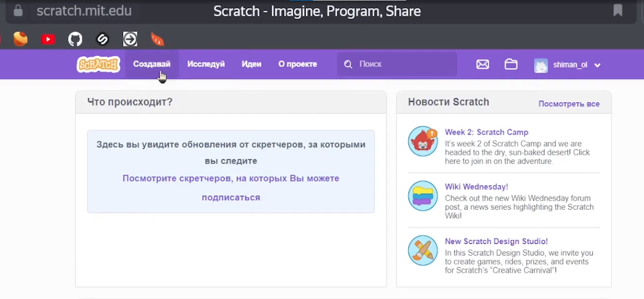Open New Scratch Design Studio! news link
The width and height of the screenshot is (644, 299).
[x=496, y=242]
